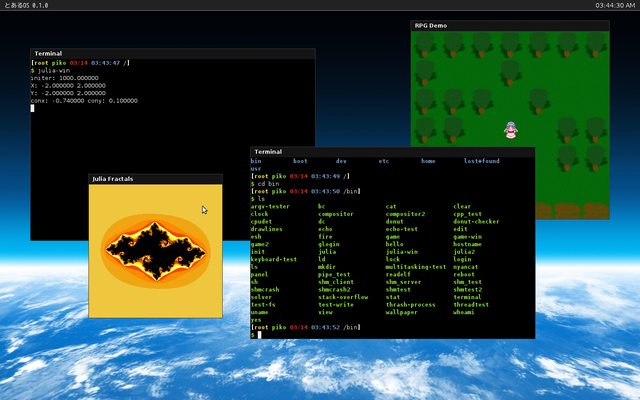The height and width of the screenshot is (400, 640).
Task: Click the 'etc' directory in root listing
Action: (384, 161)
